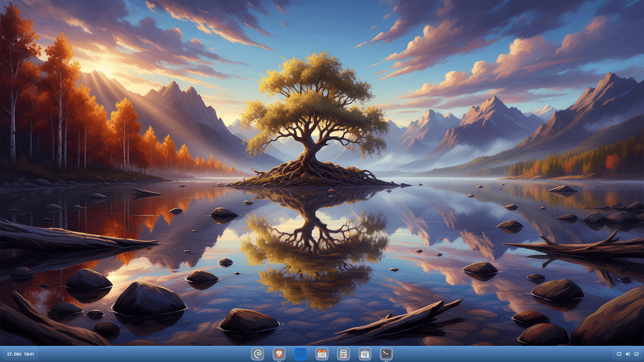The height and width of the screenshot is (362, 644).
Task: Click the running indicator dash below Terminal
Action: tap(386, 361)
